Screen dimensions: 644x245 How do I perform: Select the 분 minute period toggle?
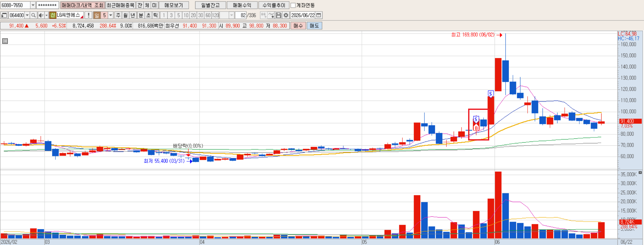point(141,15)
